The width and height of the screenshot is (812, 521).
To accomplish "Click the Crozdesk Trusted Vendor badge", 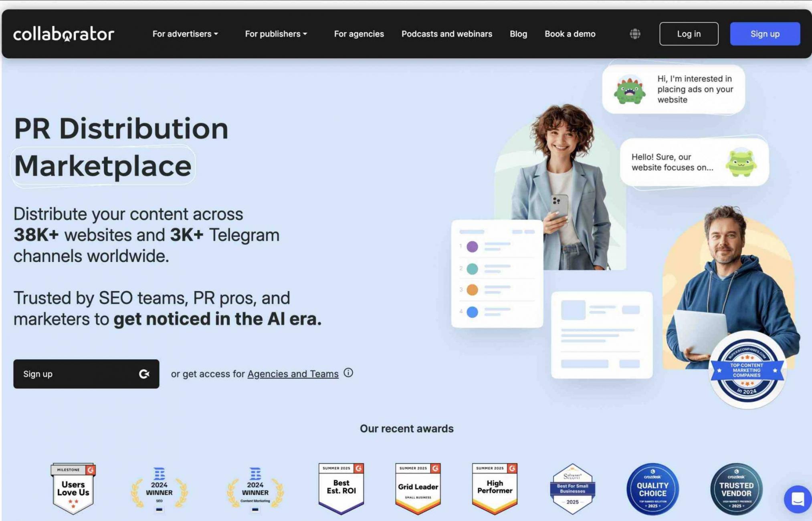I will coord(736,489).
